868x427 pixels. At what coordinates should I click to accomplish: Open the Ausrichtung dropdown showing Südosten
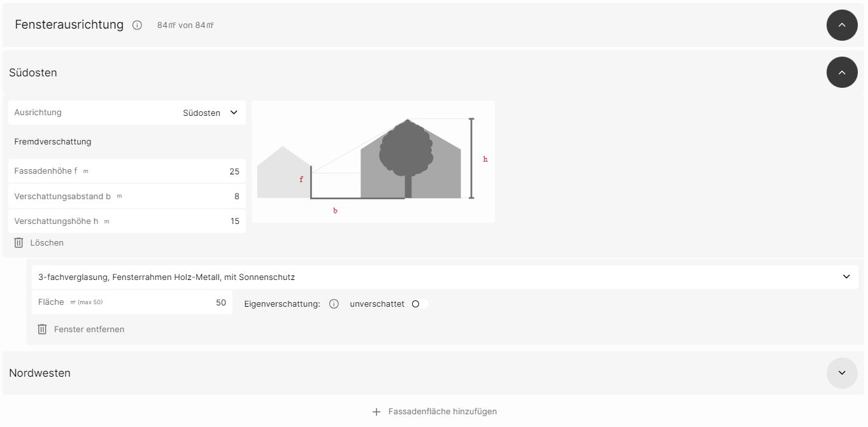[x=210, y=113]
